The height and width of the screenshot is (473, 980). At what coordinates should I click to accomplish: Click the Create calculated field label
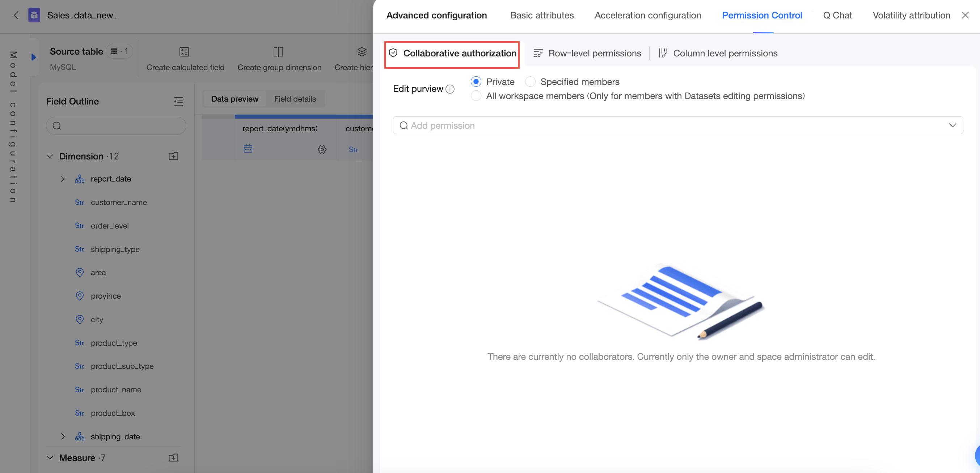pyautogui.click(x=185, y=67)
